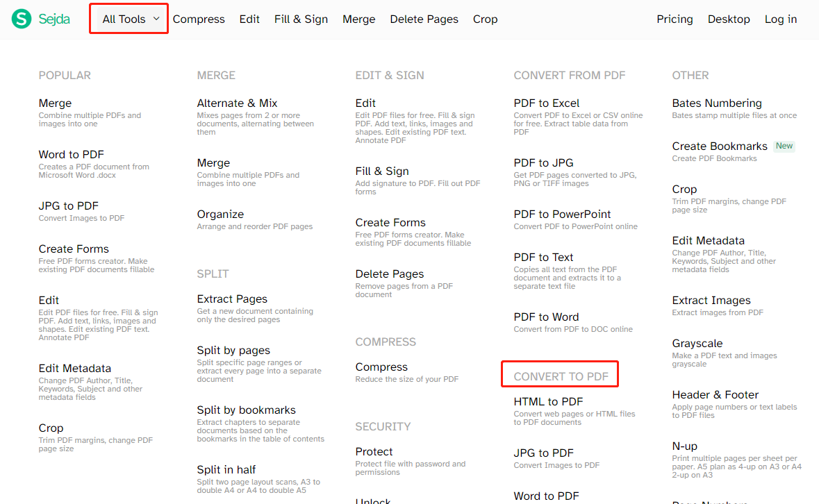
Task: Open the PDF to JPG converter
Action: 543,162
